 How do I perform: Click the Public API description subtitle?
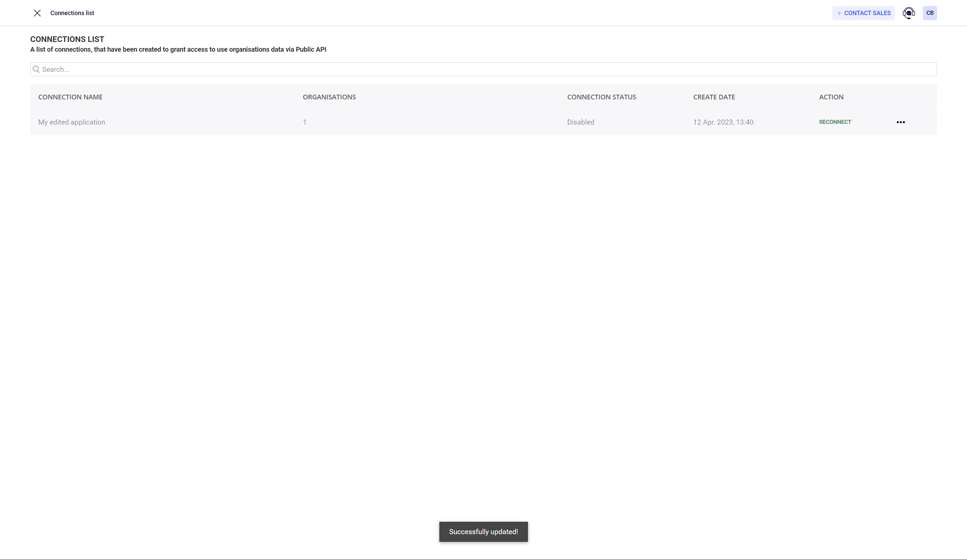178,49
